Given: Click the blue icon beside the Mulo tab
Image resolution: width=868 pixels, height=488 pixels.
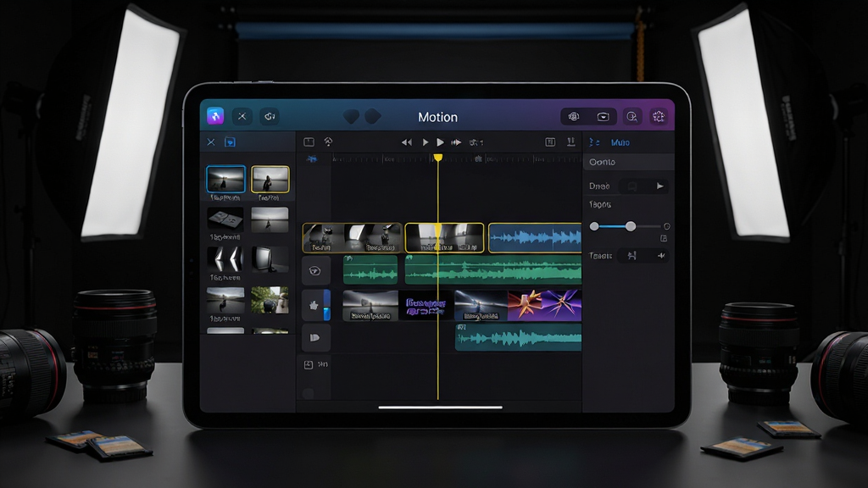Looking at the screenshot, I should [x=594, y=142].
